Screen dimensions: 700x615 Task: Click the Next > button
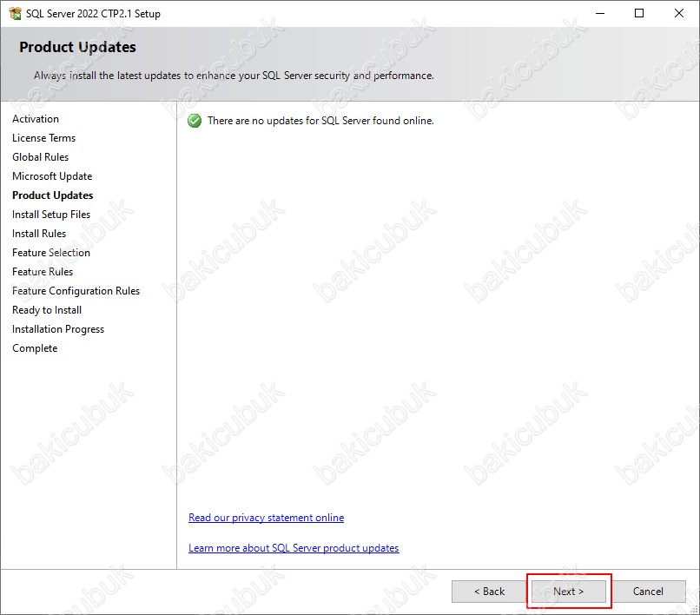click(568, 592)
